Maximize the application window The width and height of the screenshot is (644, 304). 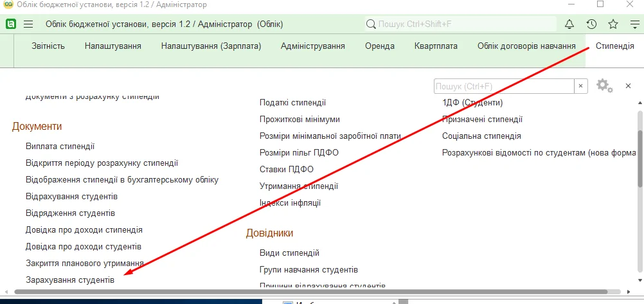click(600, 4)
